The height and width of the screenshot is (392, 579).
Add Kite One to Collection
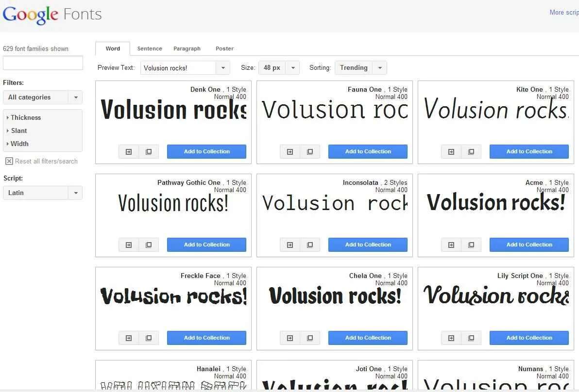point(529,151)
